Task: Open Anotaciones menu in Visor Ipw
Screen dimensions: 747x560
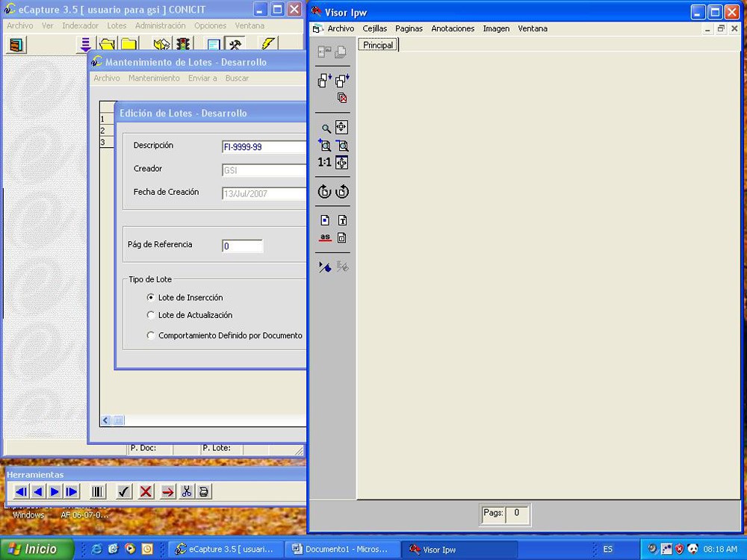Action: click(453, 28)
